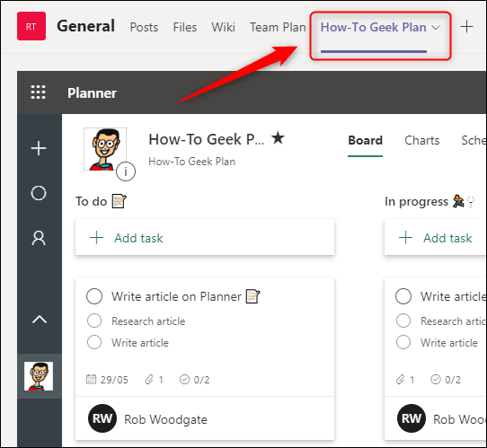
Task: Add a new tab with the plus icon
Action: click(x=466, y=27)
